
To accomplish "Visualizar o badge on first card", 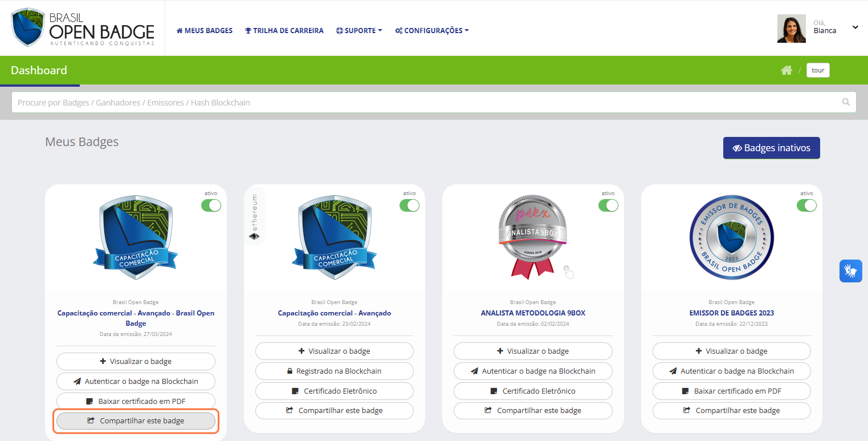I will [x=136, y=361].
